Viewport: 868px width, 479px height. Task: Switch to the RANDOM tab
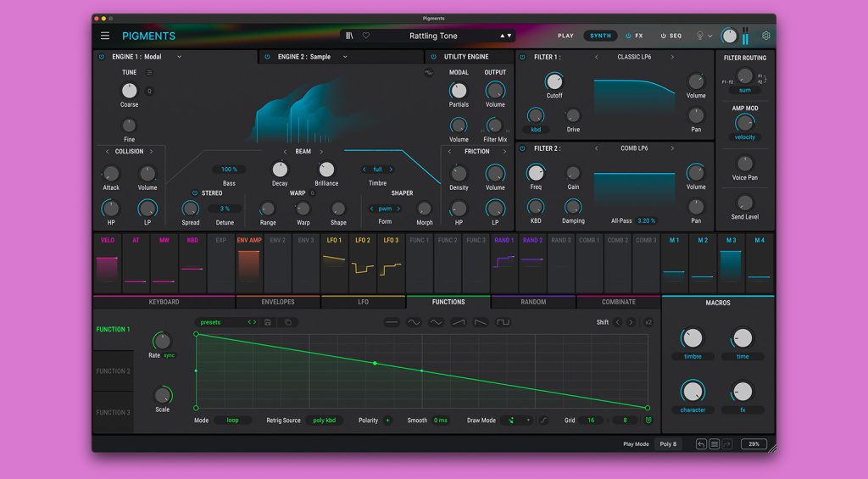(x=534, y=302)
